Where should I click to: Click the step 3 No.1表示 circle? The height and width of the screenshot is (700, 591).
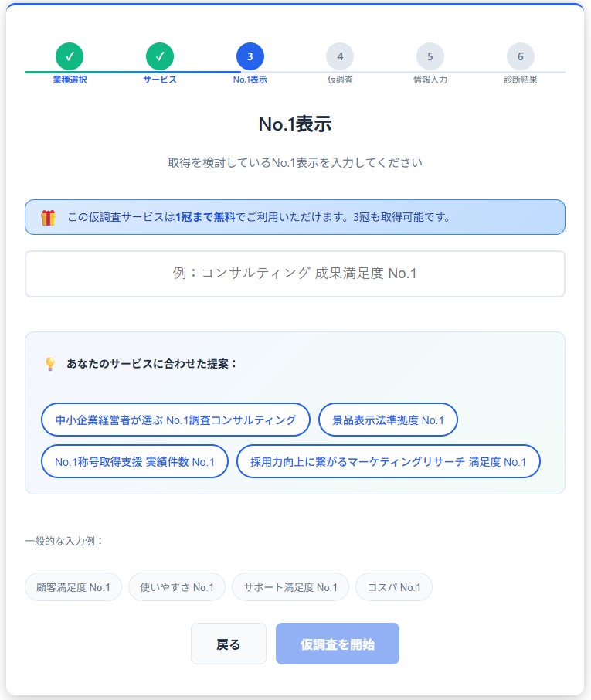250,56
